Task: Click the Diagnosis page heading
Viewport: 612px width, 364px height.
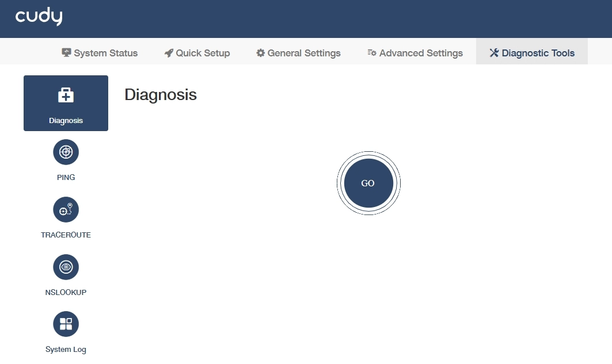Action: 161,95
